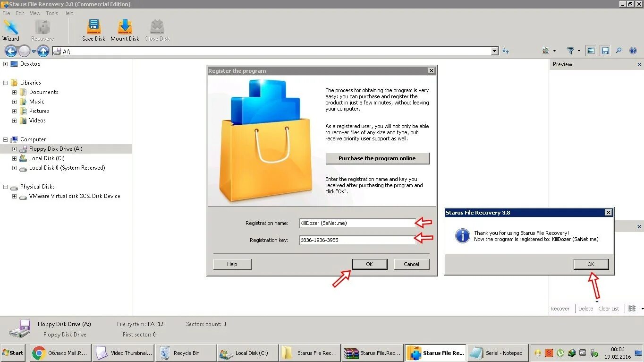Select the Save Disk toolbar icon

coord(93,31)
